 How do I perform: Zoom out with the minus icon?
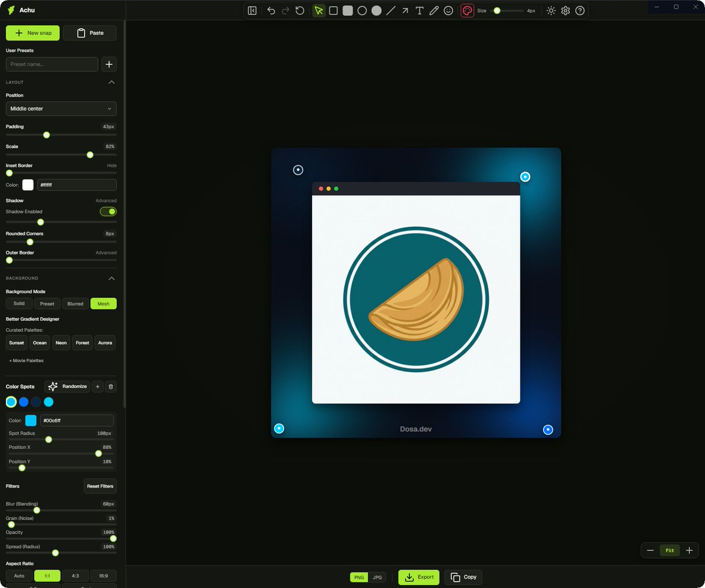[650, 550]
